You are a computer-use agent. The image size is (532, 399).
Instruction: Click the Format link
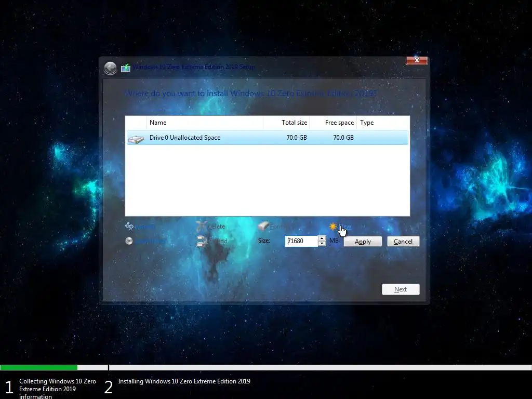click(280, 227)
